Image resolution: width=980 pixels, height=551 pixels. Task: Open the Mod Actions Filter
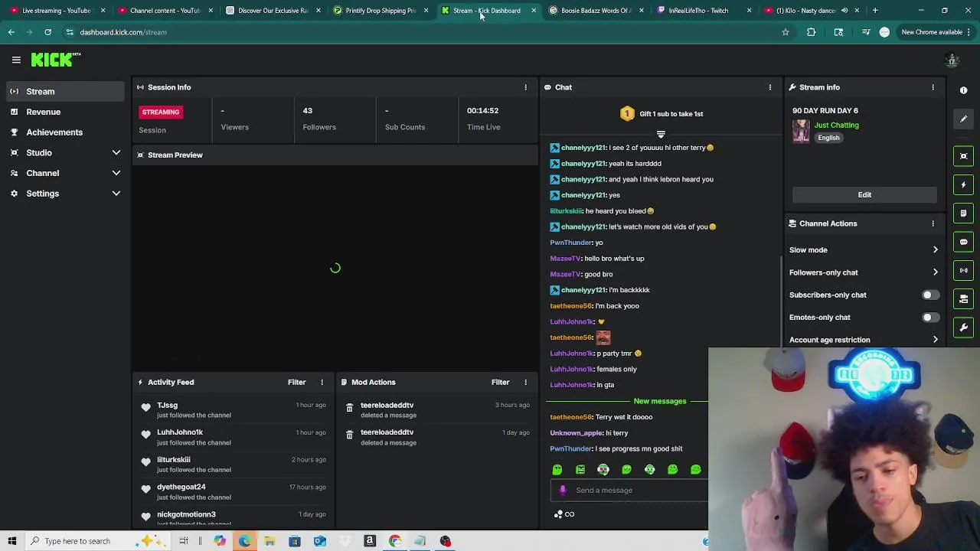500,382
